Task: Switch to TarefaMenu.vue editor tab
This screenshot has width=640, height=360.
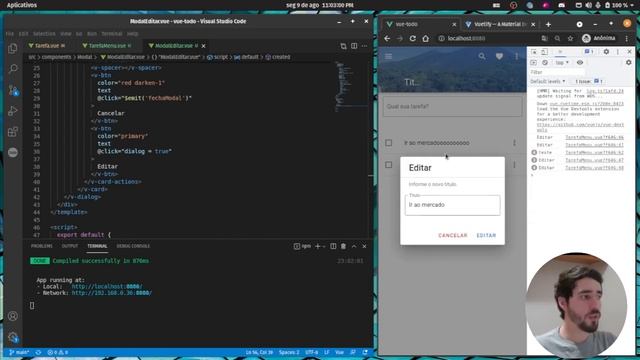Action: tap(107, 46)
